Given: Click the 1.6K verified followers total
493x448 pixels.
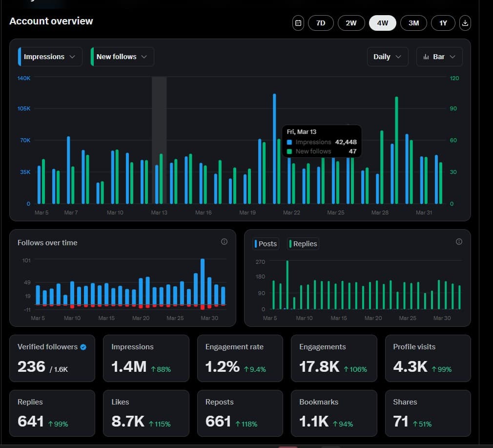Looking at the screenshot, I should point(59,369).
